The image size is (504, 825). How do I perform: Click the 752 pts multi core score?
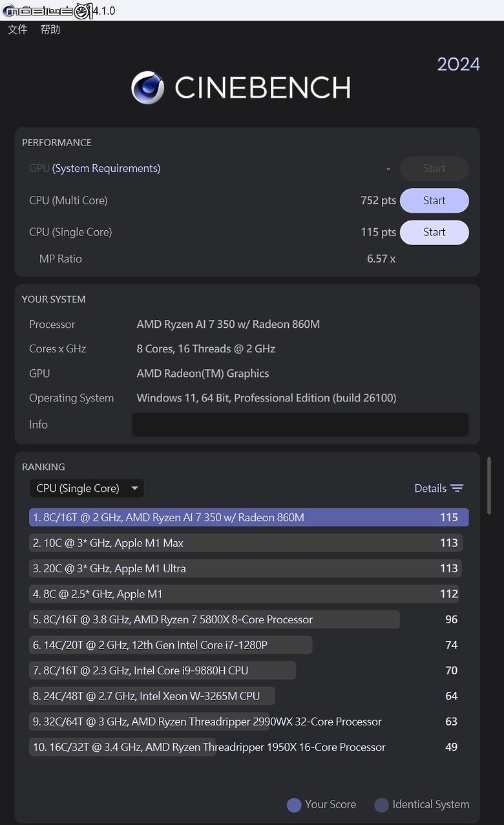(378, 200)
